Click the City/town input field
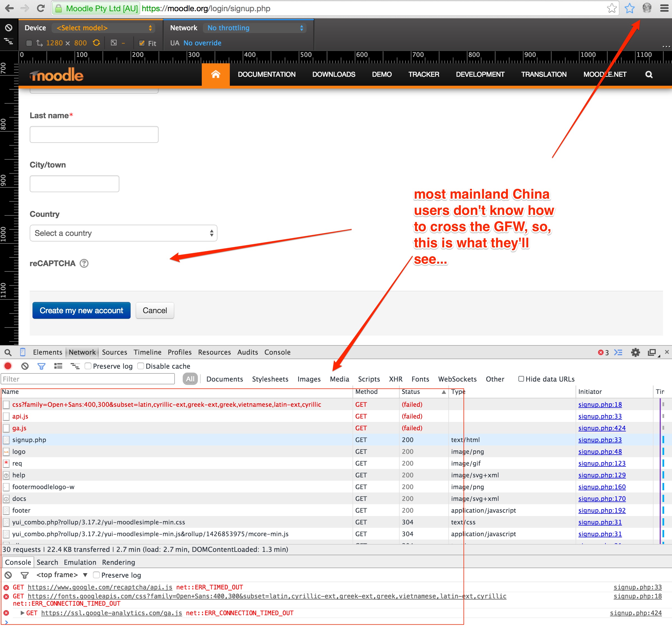This screenshot has height=632, width=672. pyautogui.click(x=74, y=184)
